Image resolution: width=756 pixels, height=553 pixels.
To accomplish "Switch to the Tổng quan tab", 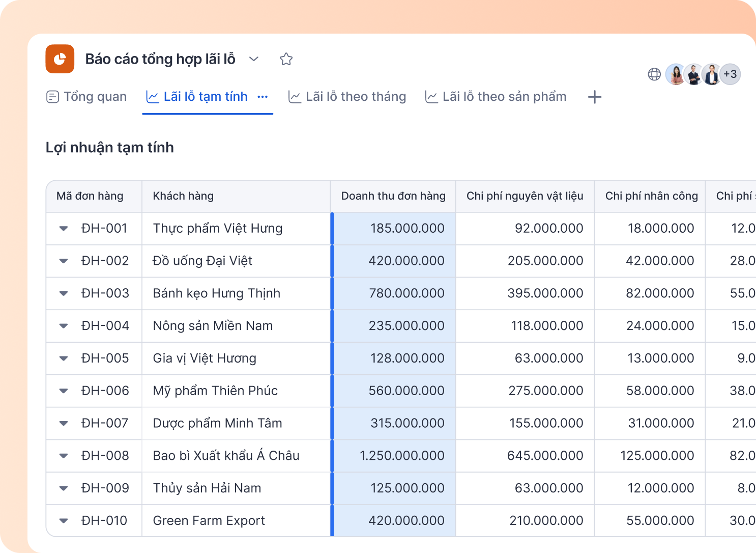I will (86, 97).
